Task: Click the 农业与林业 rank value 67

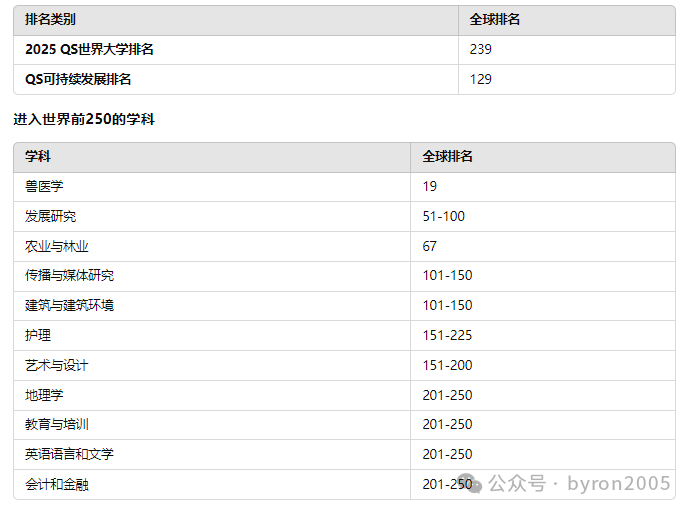Action: point(430,246)
